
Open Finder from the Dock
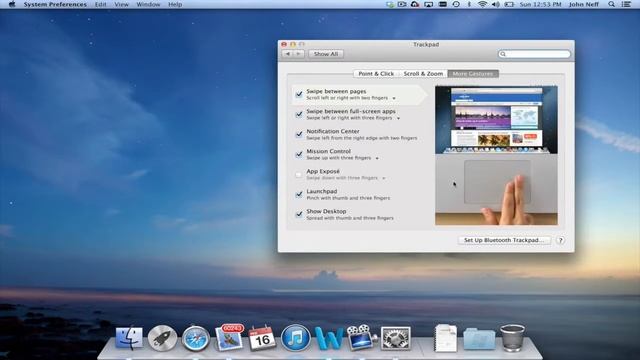(x=129, y=338)
